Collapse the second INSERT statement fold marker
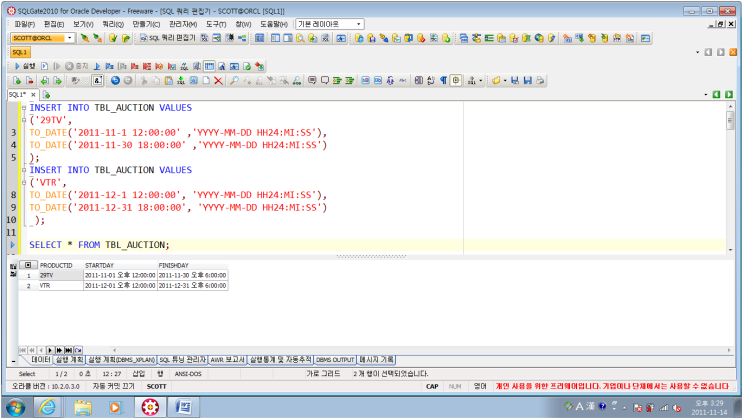743x419 pixels. [x=24, y=170]
